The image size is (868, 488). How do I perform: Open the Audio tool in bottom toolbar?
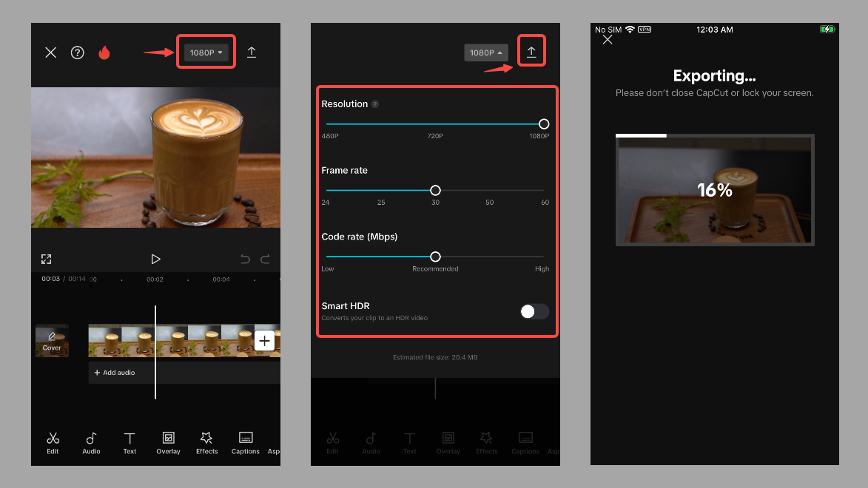pos(91,442)
